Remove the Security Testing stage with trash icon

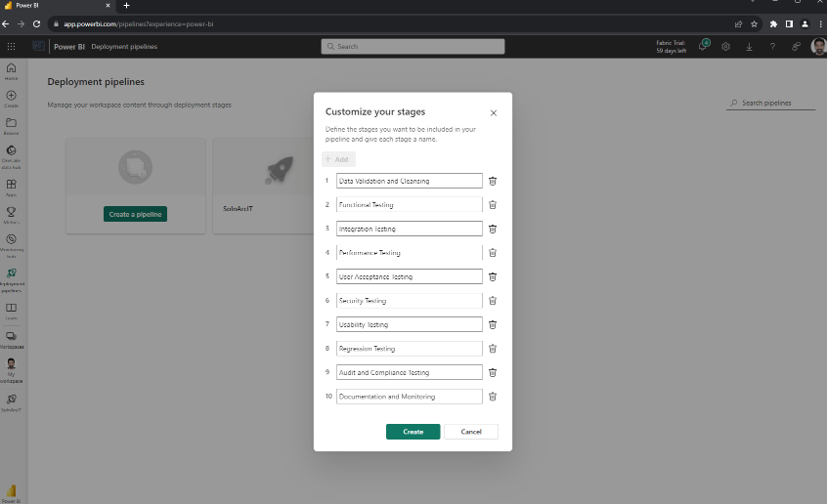[492, 301]
